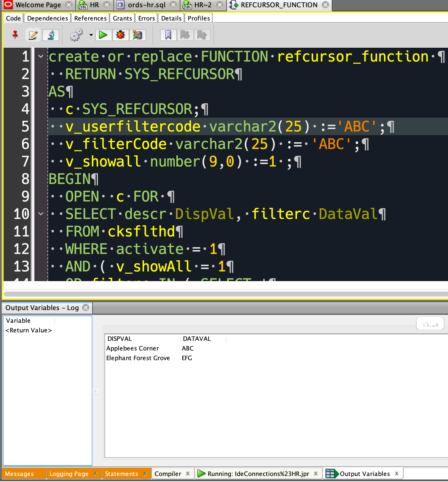Viewport: 448px width, 482px height.
Task: Switch to the Welcome Page tab
Action: pyautogui.click(x=38, y=5)
